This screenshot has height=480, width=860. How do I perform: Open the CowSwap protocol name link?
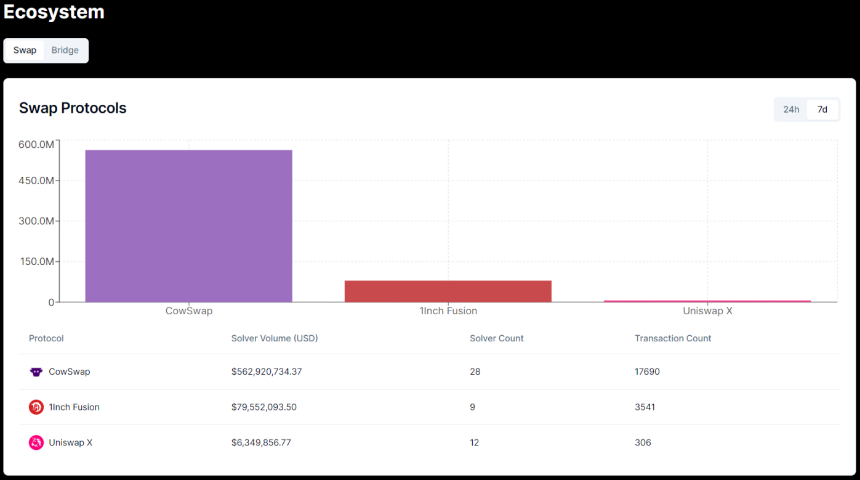tap(69, 371)
